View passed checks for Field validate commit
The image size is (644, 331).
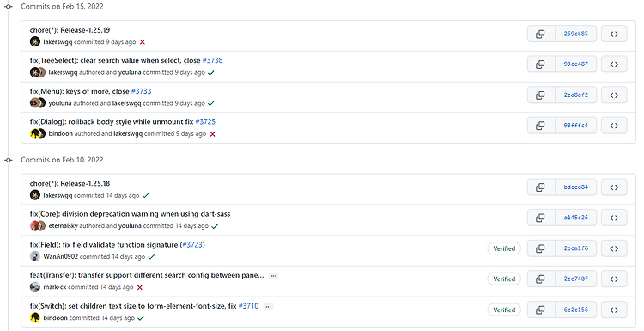(151, 257)
